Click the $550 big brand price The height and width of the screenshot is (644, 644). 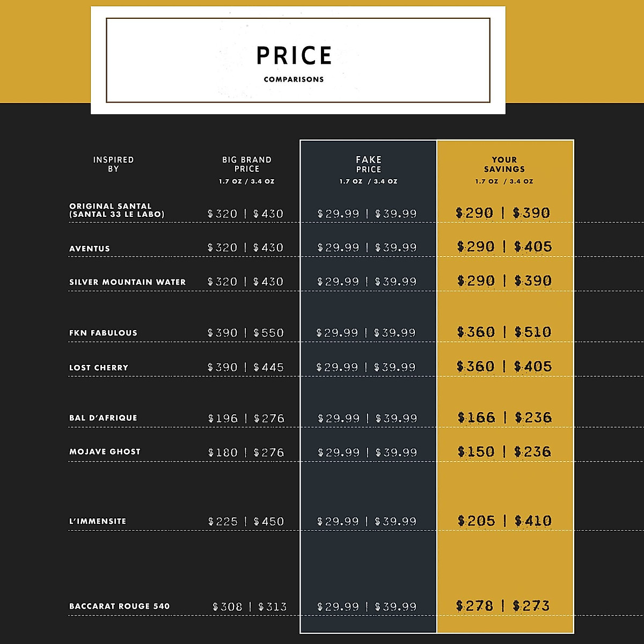[x=268, y=333]
